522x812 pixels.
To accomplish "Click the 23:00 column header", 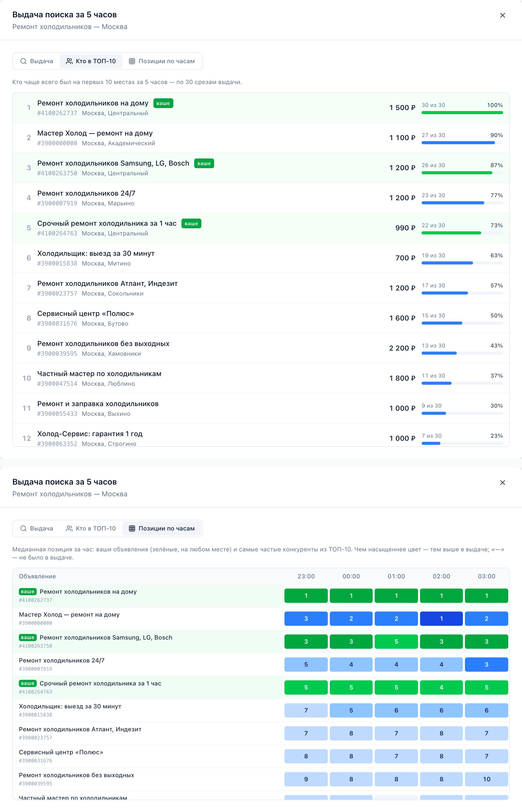I will 306,576.
